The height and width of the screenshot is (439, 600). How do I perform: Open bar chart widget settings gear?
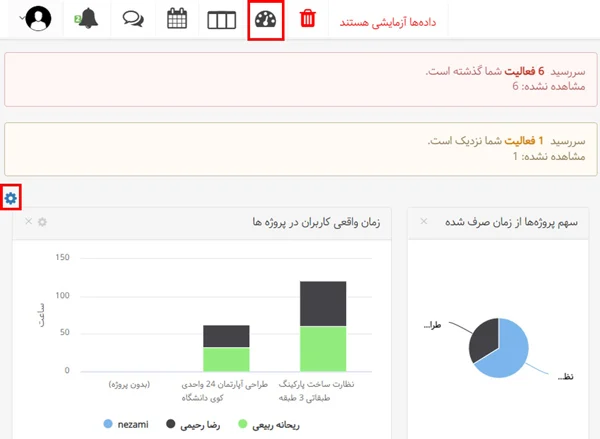click(42, 222)
